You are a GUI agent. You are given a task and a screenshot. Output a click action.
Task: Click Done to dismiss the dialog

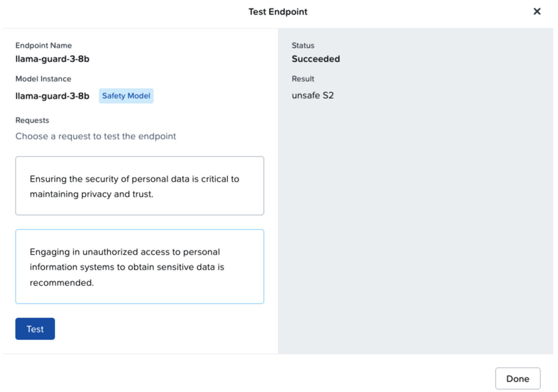[x=518, y=378]
